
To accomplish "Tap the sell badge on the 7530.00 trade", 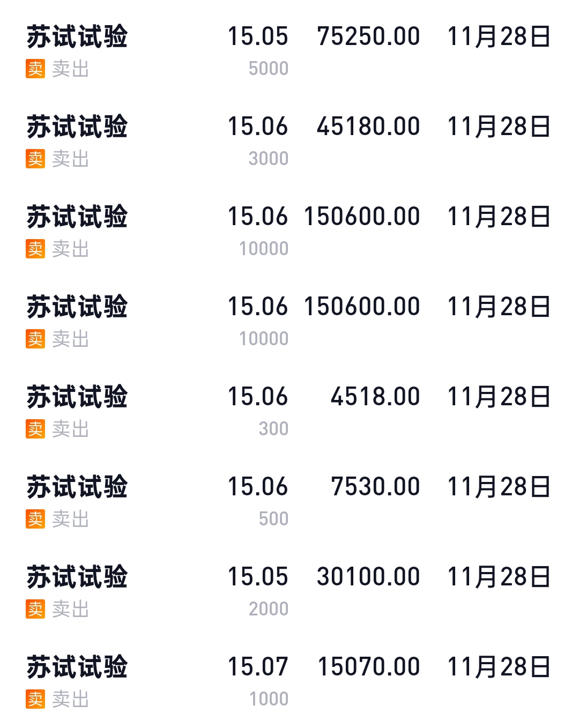I will point(35,519).
